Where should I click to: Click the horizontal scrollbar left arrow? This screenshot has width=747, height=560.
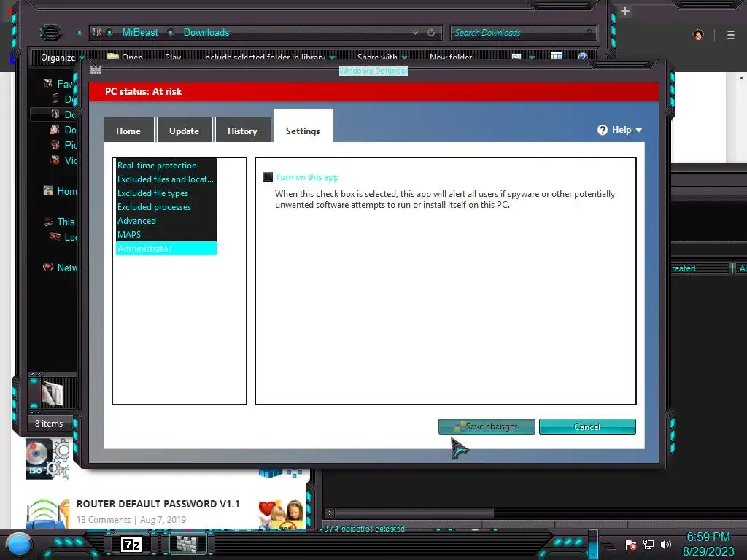329,513
